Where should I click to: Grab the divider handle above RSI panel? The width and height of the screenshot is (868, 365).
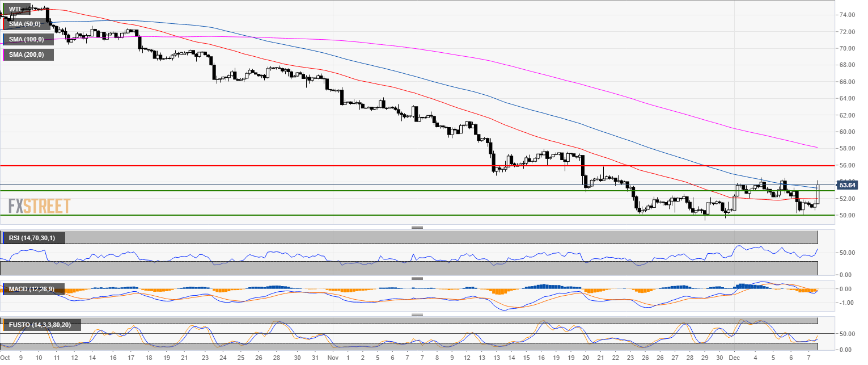point(417,228)
